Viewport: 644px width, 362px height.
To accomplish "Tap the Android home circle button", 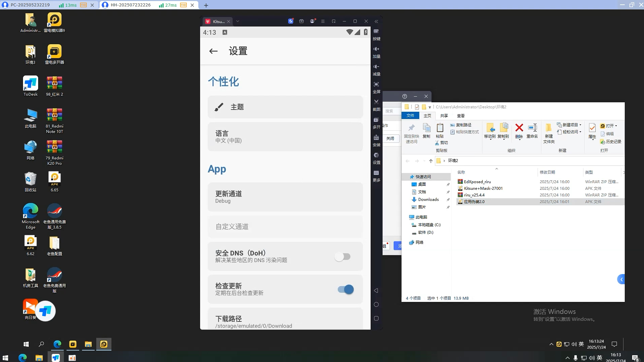I will click(x=376, y=305).
